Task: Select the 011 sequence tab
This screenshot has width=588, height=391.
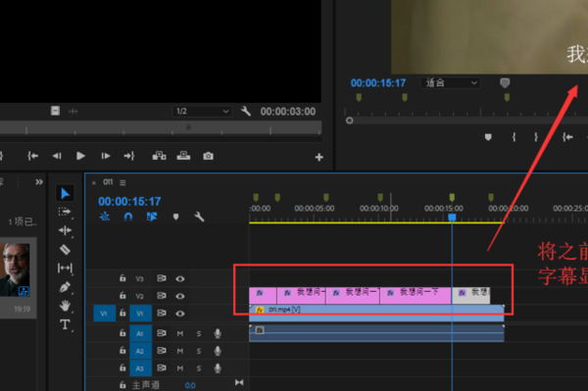Action: coord(108,182)
